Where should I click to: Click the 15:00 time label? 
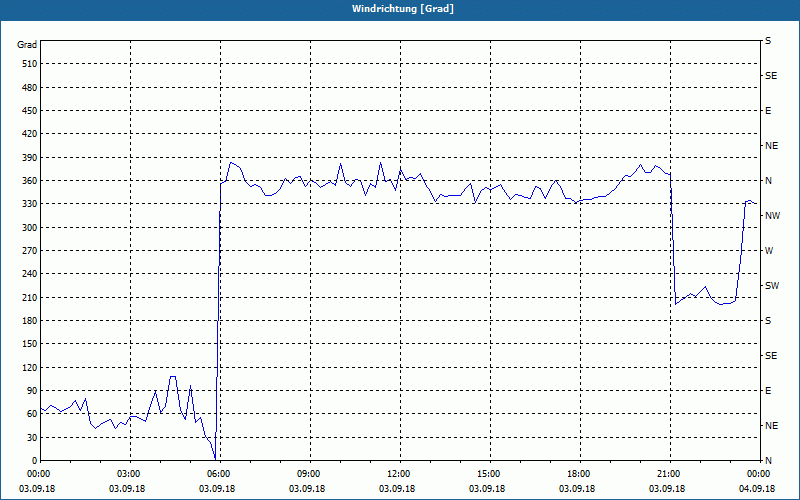pos(488,474)
